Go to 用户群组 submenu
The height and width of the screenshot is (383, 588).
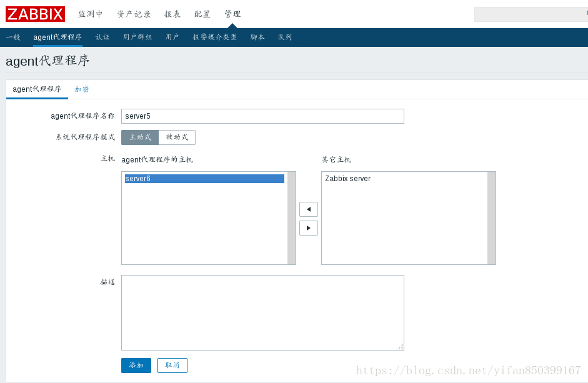(x=137, y=37)
